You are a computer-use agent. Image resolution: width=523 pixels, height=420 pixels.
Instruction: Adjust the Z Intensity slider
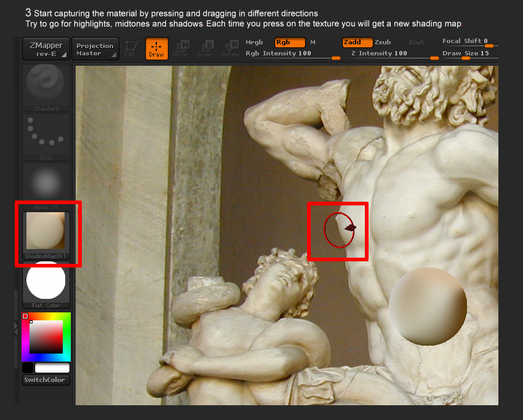click(x=394, y=54)
